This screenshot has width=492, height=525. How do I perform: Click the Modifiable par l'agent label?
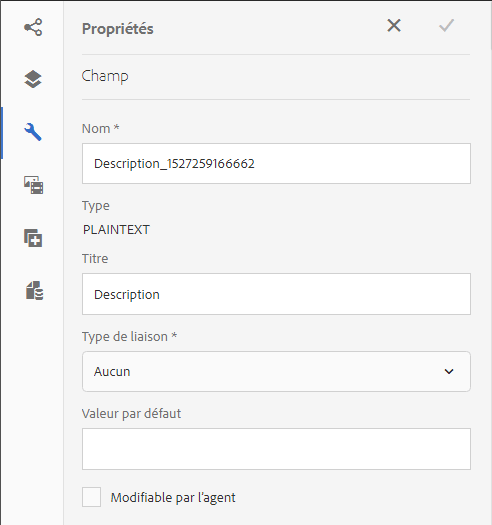(173, 498)
